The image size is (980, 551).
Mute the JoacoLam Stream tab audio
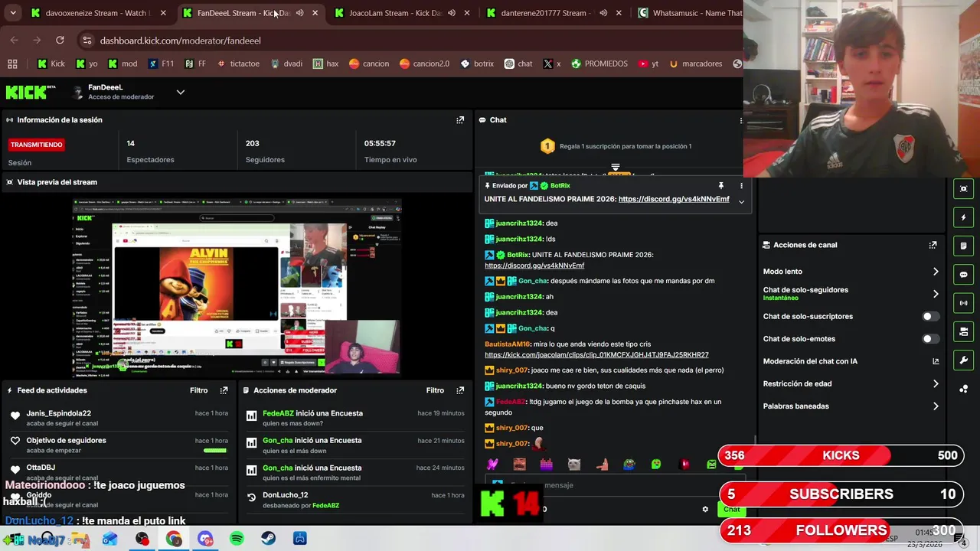[451, 13]
